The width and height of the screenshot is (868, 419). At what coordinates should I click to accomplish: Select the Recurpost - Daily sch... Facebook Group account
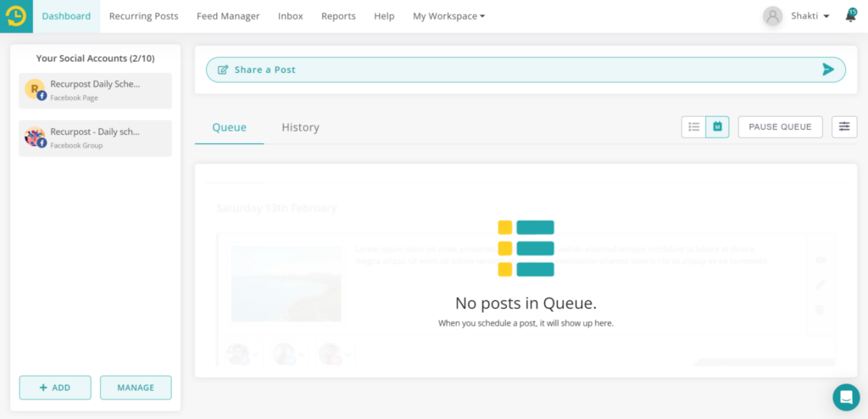coord(95,138)
